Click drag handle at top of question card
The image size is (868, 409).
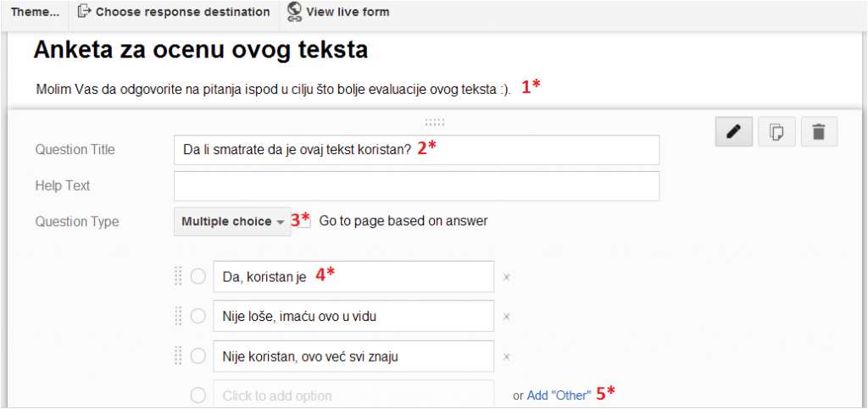434,122
